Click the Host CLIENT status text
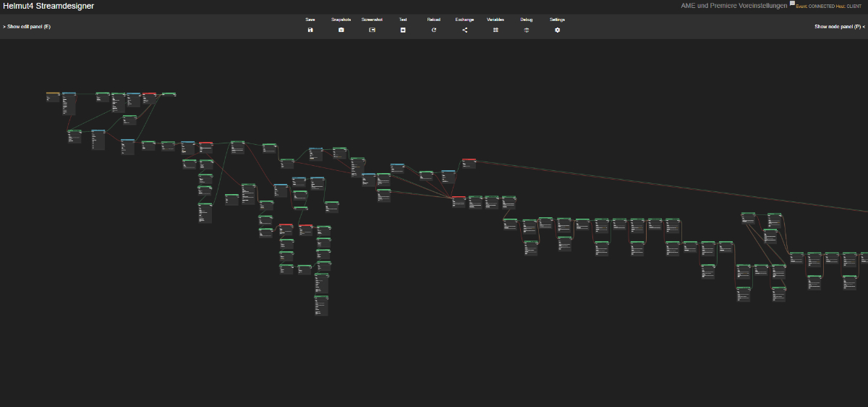Viewport: 868px width, 407px height. [848, 7]
